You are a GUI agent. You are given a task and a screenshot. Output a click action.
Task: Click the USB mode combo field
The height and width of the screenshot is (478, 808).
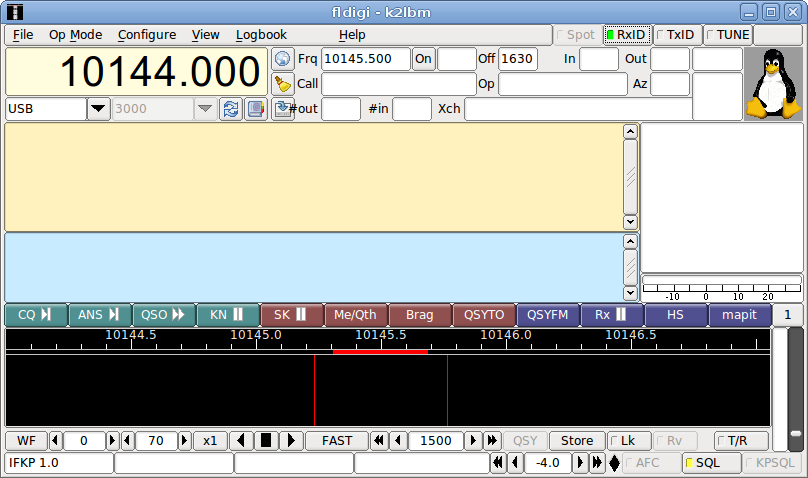point(46,109)
